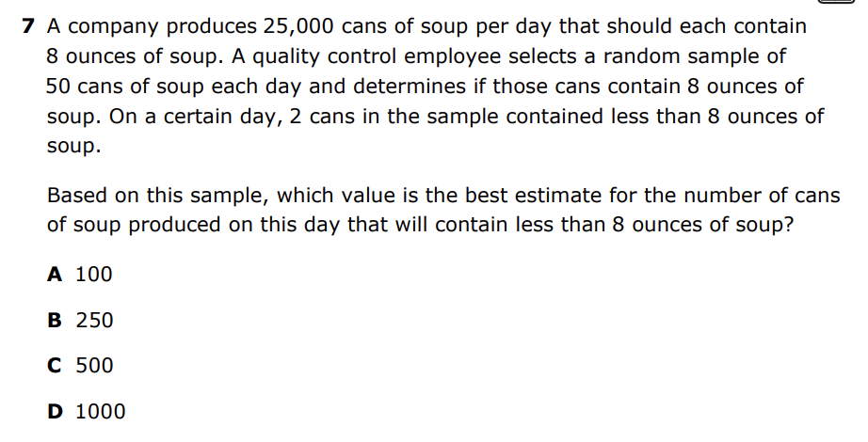
Task: Click the question number 7
Action: tap(29, 26)
